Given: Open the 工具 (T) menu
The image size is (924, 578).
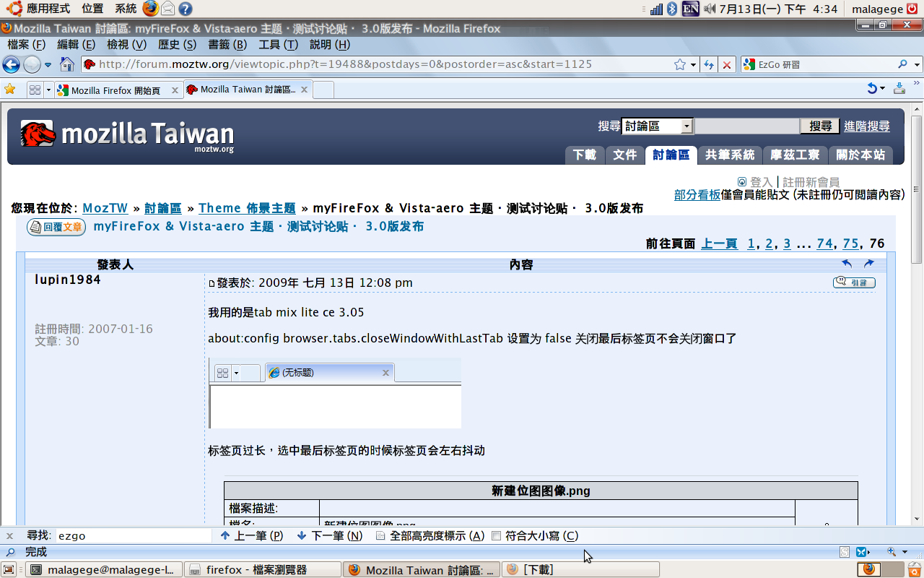Looking at the screenshot, I should [x=278, y=45].
